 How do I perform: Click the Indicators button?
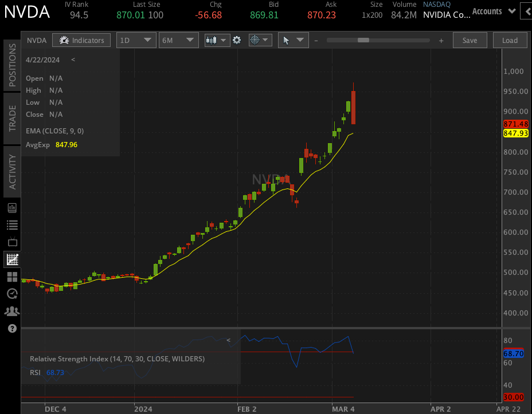tap(81, 40)
